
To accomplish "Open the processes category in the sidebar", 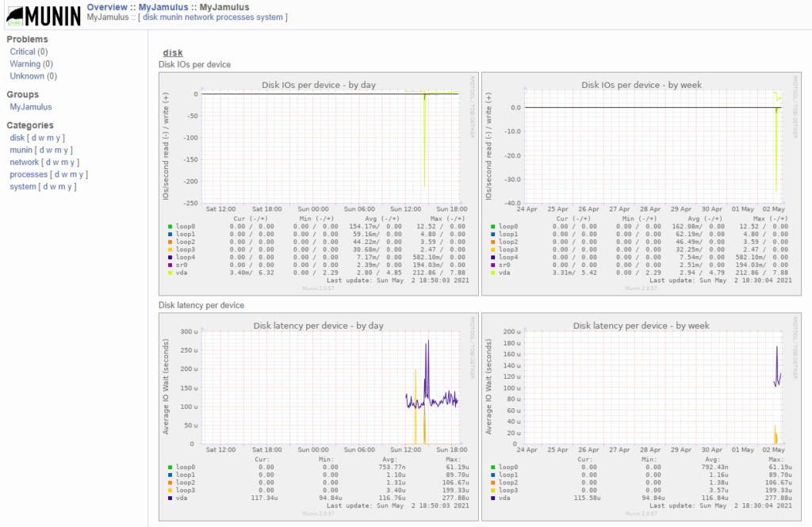I will (x=29, y=174).
